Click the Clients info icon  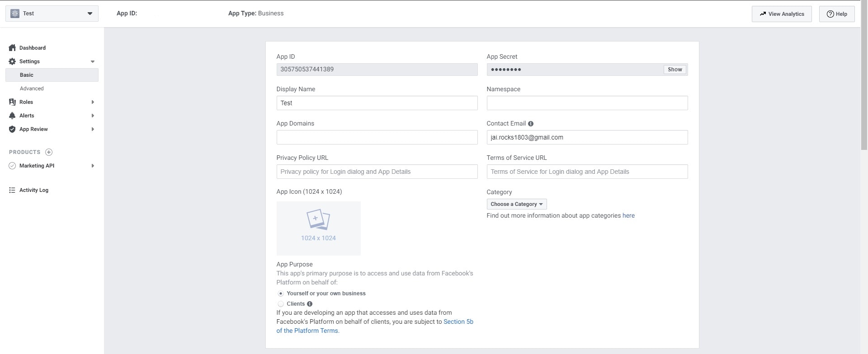(x=310, y=304)
